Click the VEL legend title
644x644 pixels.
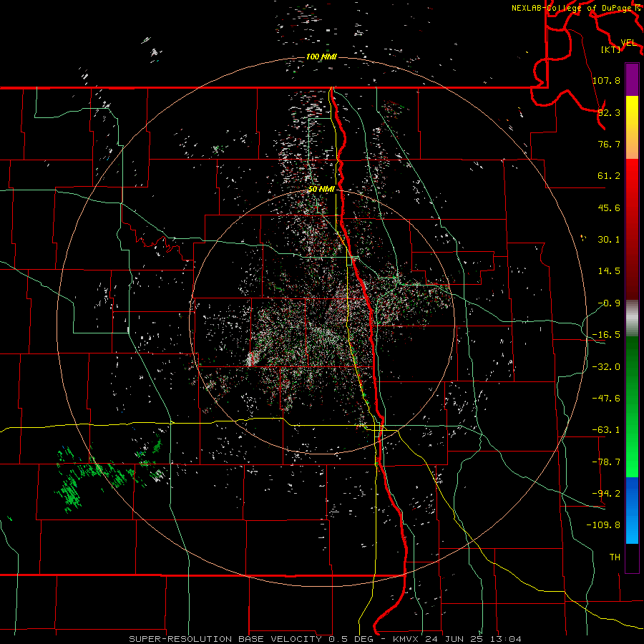(x=628, y=43)
